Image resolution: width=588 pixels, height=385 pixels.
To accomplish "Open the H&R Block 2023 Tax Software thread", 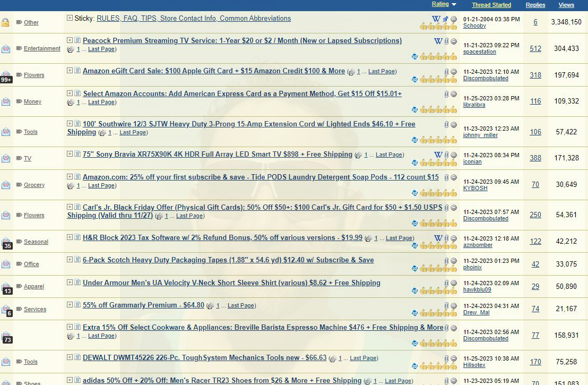I will 223,237.
